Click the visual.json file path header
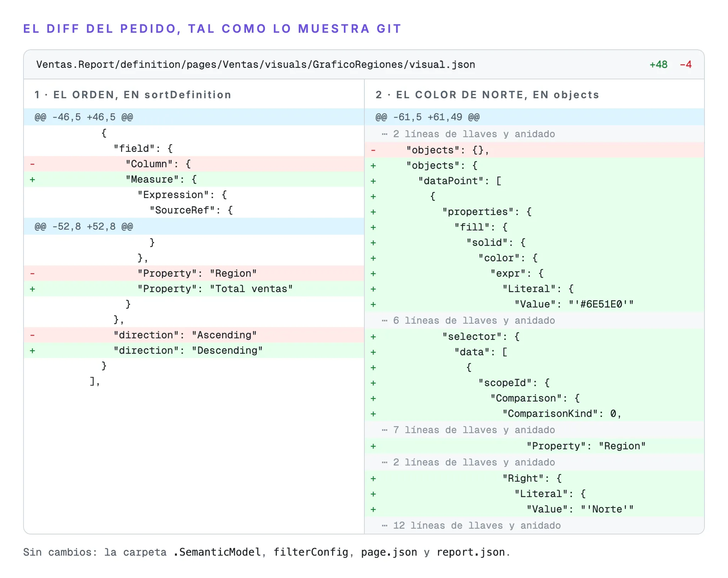728x578 pixels. pos(256,64)
